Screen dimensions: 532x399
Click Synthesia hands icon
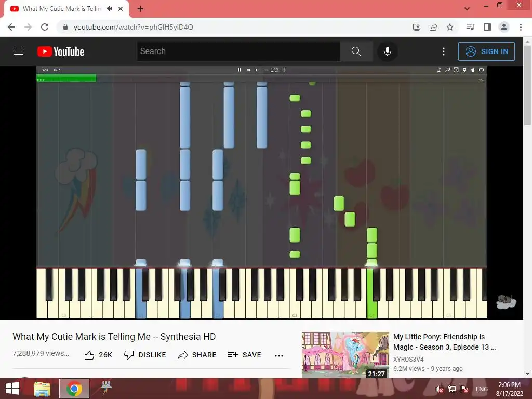[x=473, y=70]
